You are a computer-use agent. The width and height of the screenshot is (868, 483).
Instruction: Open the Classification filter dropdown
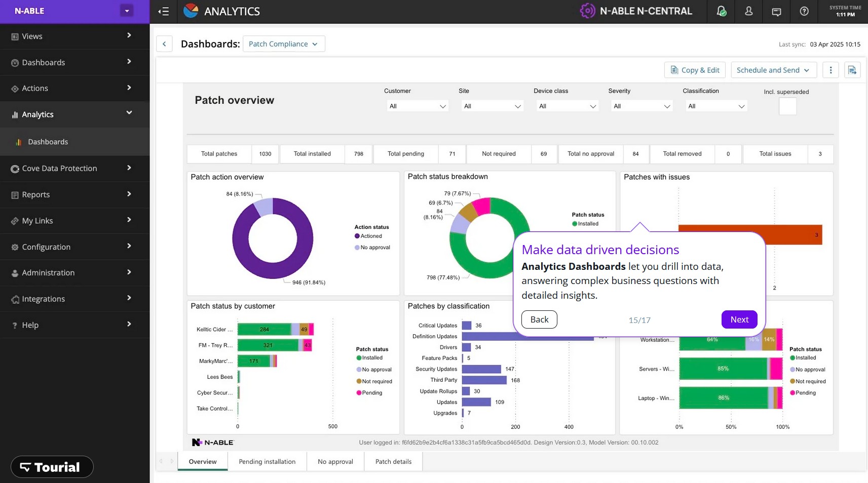[x=715, y=106]
